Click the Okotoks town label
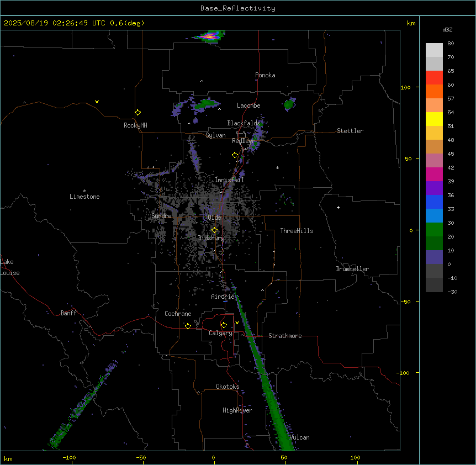The width and height of the screenshot is (476, 465). pos(228,387)
